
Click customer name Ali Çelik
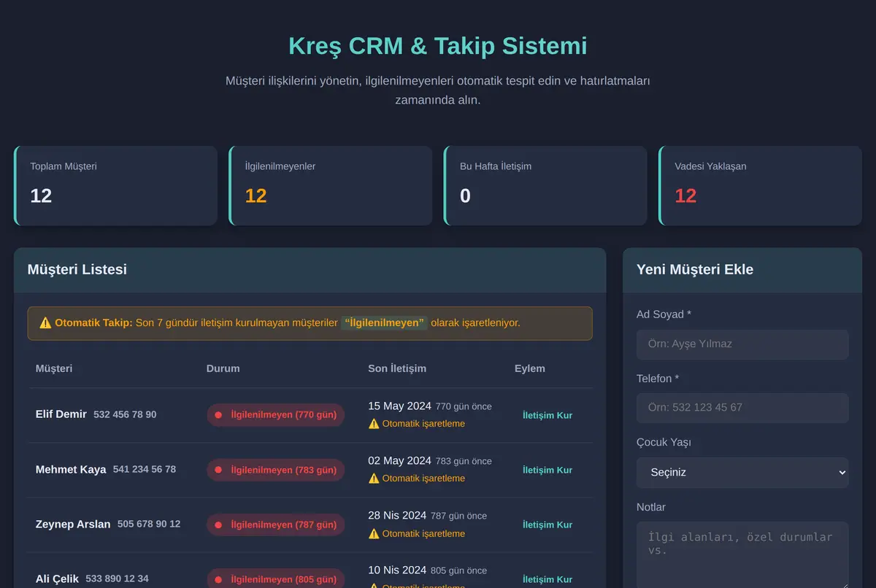coord(57,579)
